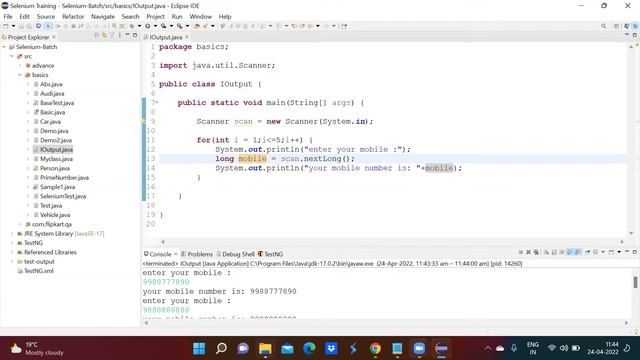640x360 pixels.
Task: Open Microsoft Edge from taskbar
Action: (309, 348)
